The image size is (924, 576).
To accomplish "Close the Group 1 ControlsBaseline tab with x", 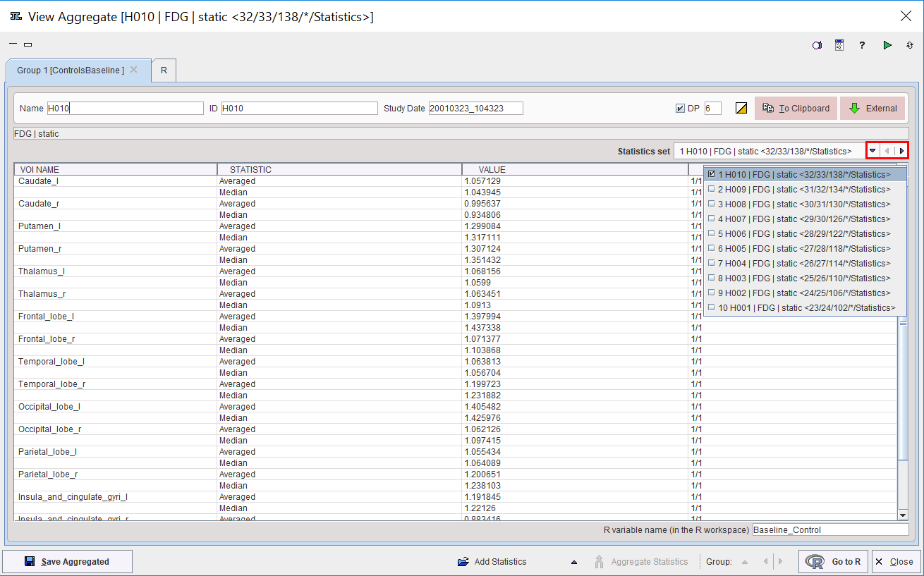I will pos(133,70).
